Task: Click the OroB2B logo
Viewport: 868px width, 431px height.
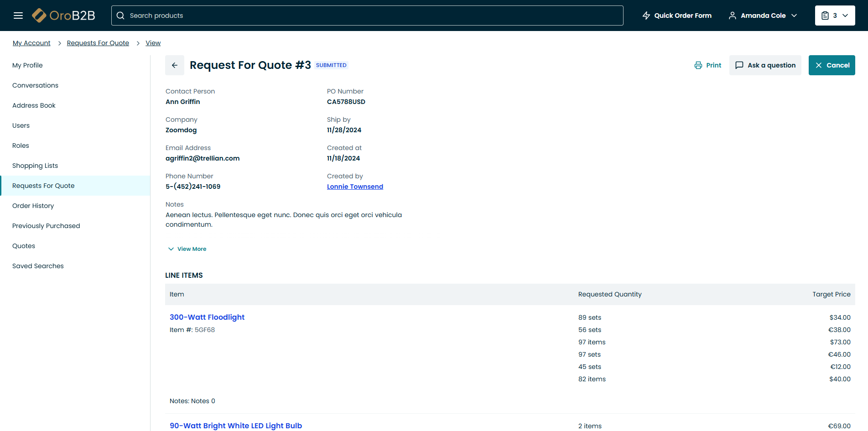Action: tap(64, 16)
